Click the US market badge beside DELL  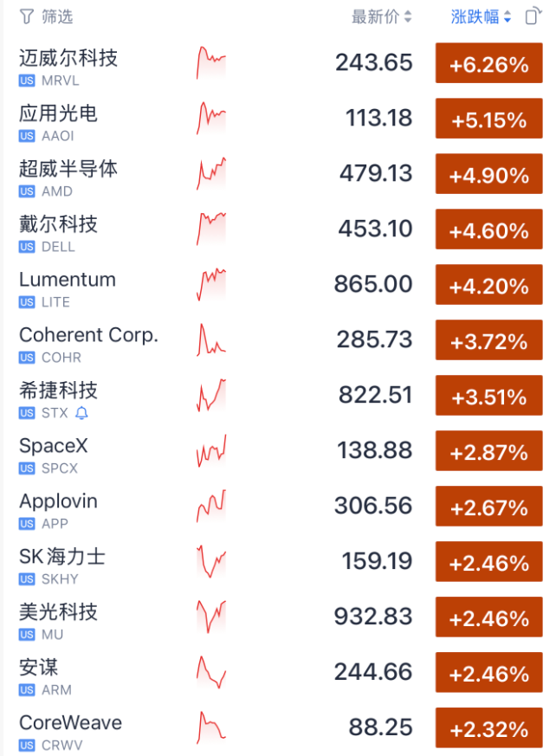pyautogui.click(x=27, y=247)
